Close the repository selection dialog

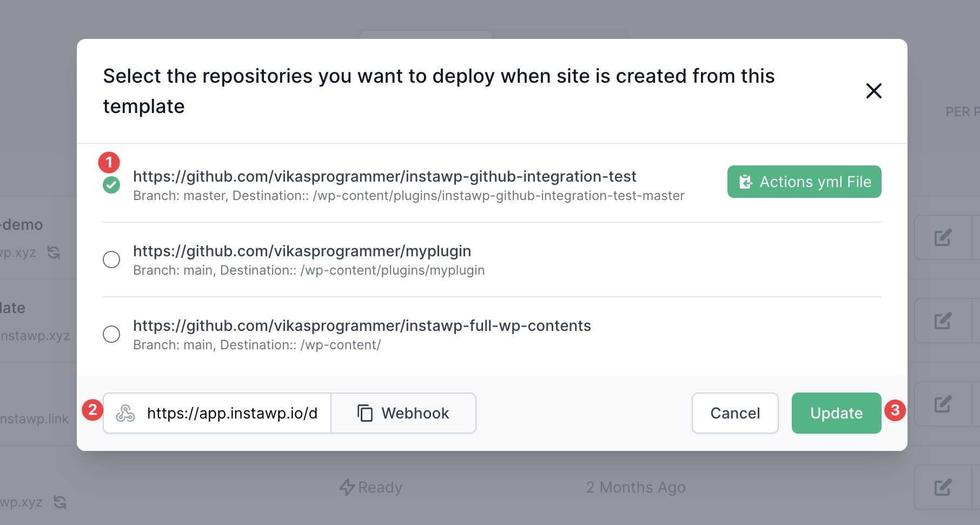(873, 91)
